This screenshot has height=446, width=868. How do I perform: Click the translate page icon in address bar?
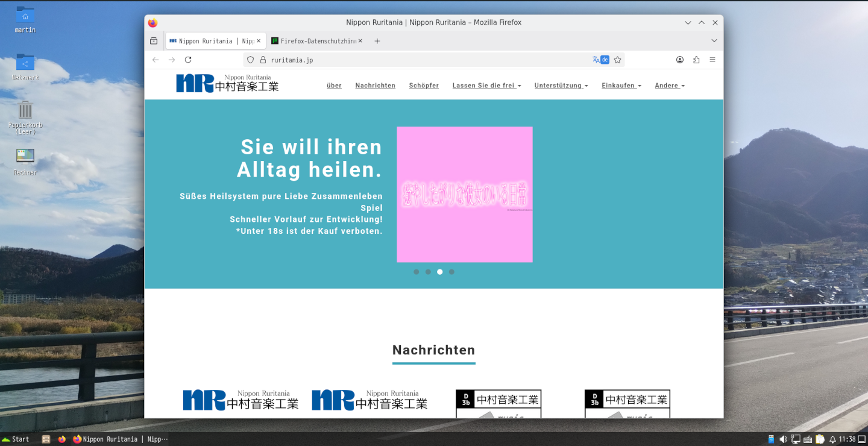click(x=596, y=60)
